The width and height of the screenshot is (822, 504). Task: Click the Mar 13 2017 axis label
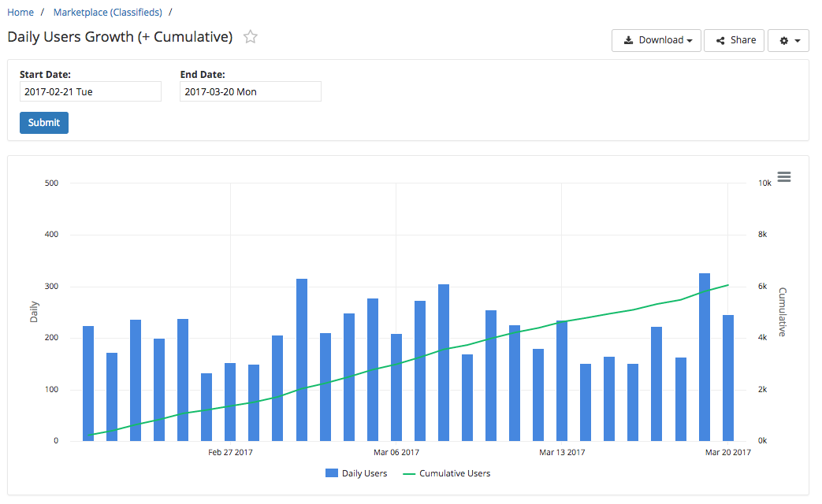click(x=562, y=453)
